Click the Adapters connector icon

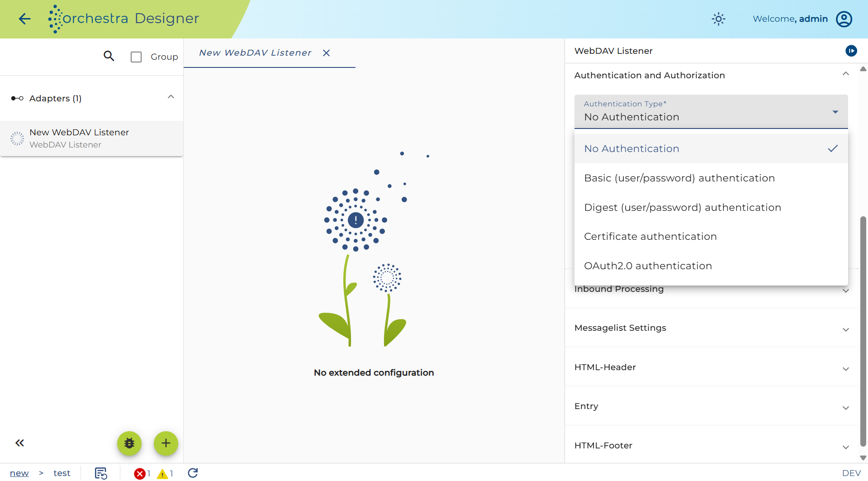(17, 98)
